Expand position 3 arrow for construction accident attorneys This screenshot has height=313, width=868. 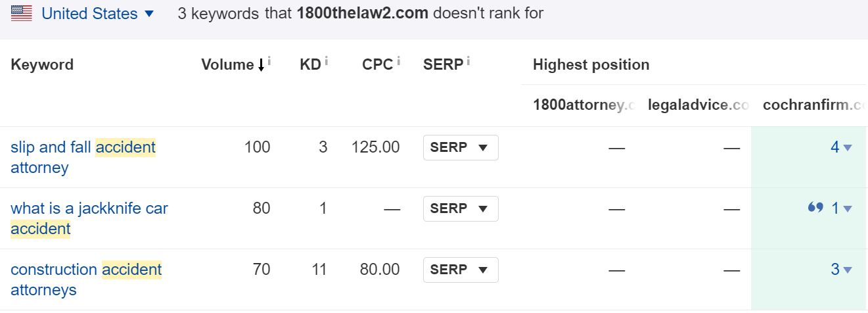tap(848, 270)
